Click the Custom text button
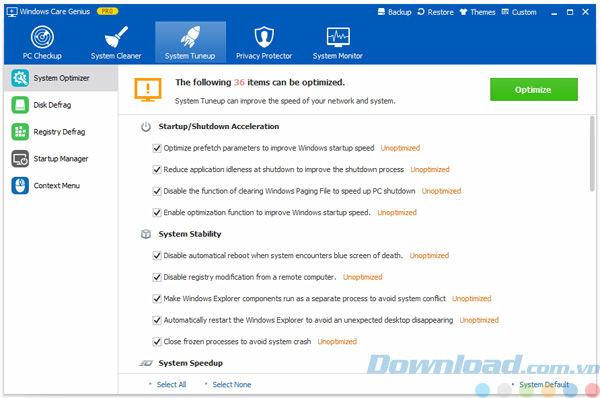 (x=524, y=12)
